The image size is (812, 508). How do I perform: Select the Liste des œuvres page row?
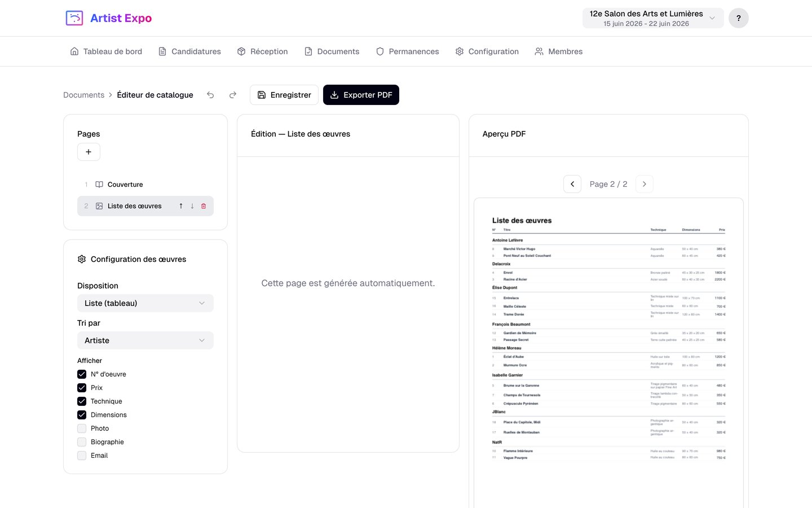point(145,206)
